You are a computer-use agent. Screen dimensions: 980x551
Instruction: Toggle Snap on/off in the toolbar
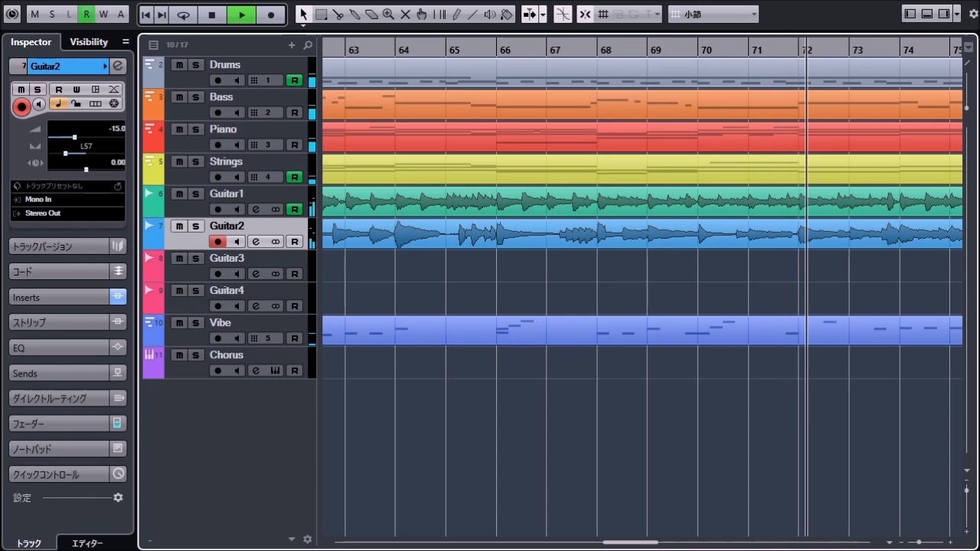point(585,15)
